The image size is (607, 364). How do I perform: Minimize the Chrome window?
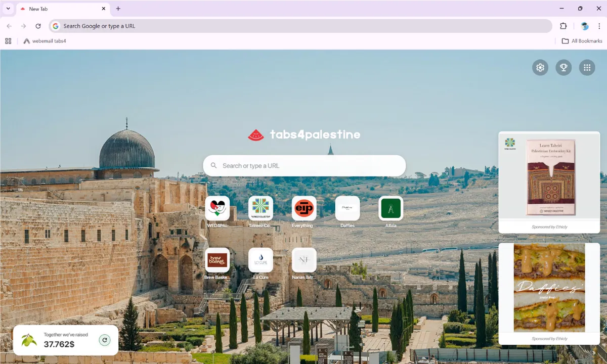click(x=562, y=9)
